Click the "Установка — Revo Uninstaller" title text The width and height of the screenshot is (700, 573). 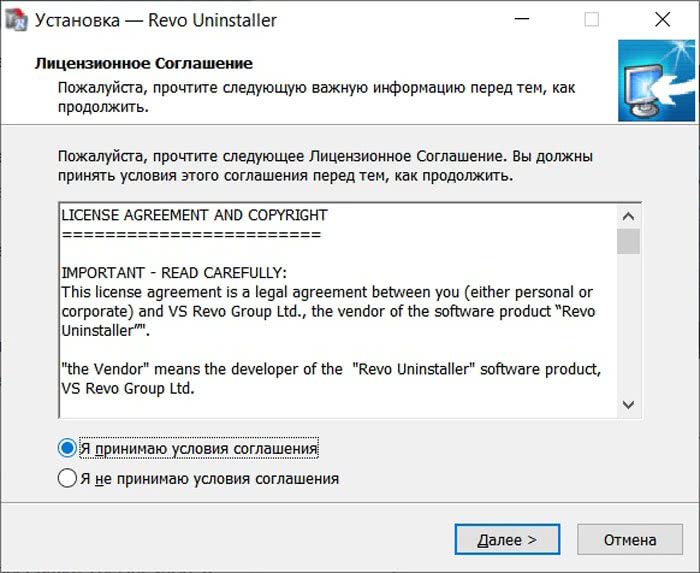(x=156, y=21)
